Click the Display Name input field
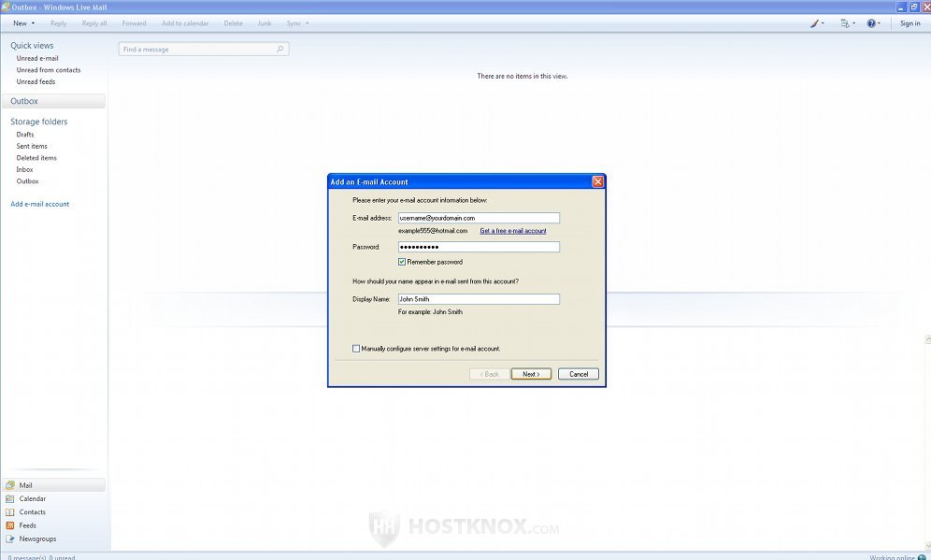 [479, 299]
